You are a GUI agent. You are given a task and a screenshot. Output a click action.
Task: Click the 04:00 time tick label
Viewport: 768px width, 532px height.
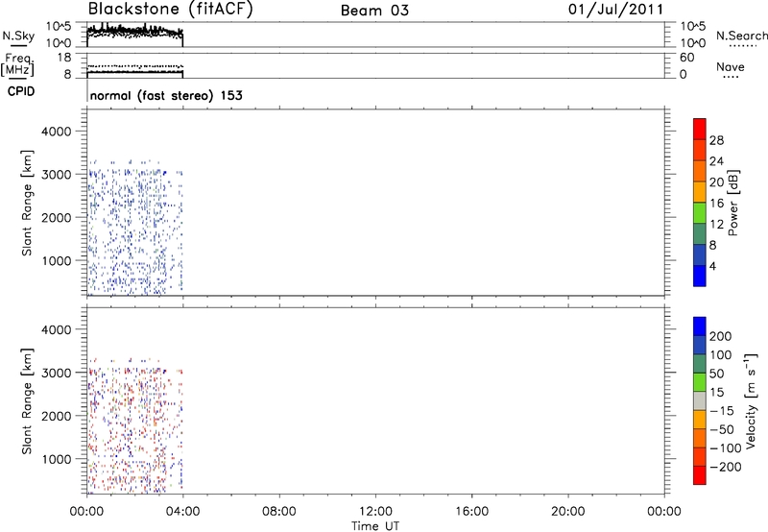pyautogui.click(x=182, y=512)
